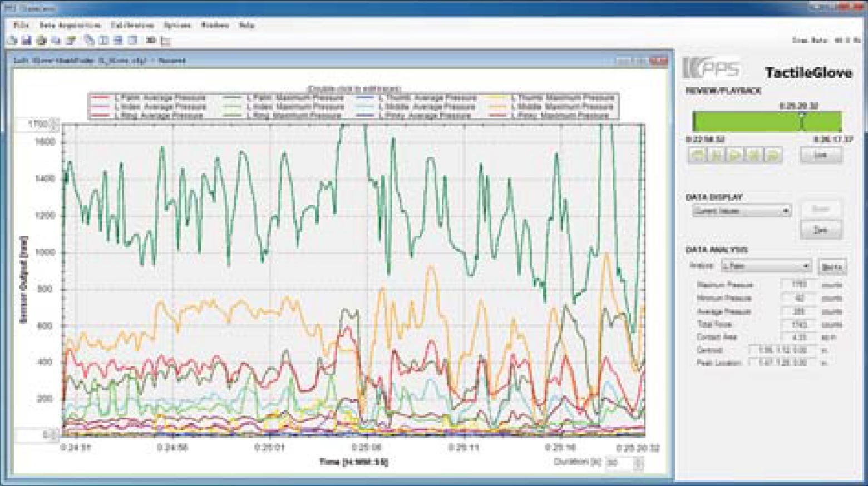
Task: Toggle the Live playback mode button
Action: coord(822,156)
